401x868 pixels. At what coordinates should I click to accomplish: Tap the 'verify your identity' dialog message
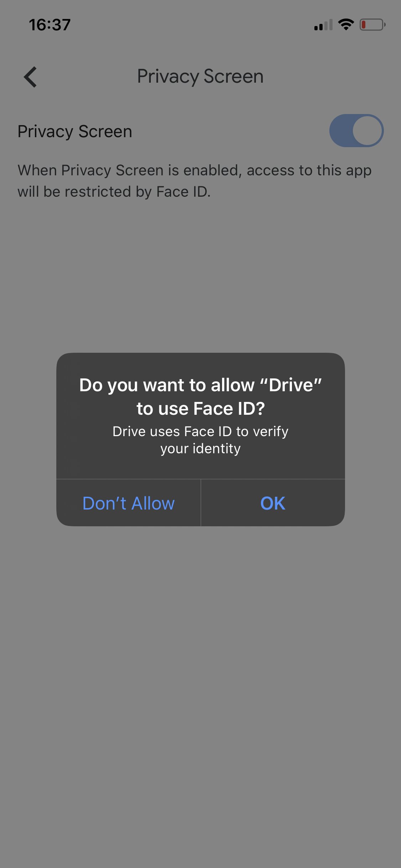[200, 440]
